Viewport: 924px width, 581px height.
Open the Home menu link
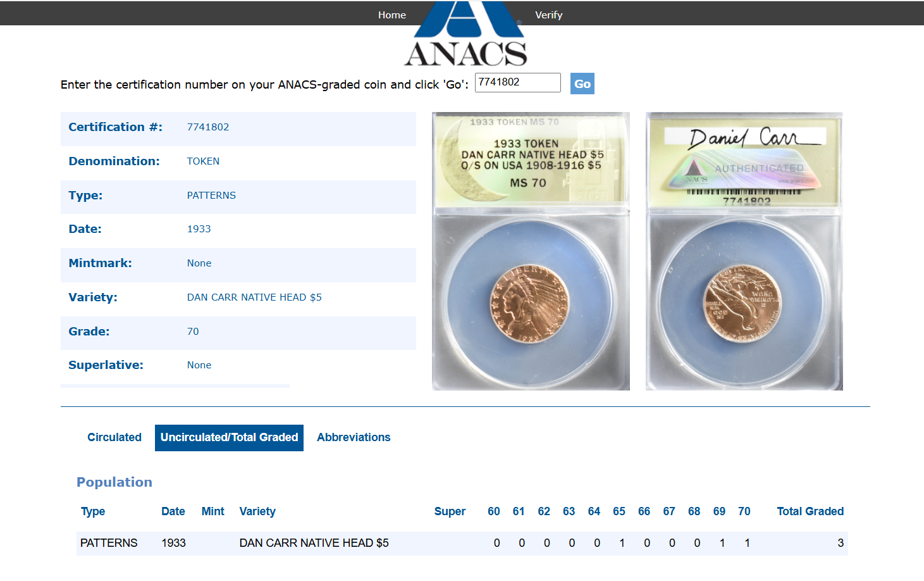coord(392,15)
